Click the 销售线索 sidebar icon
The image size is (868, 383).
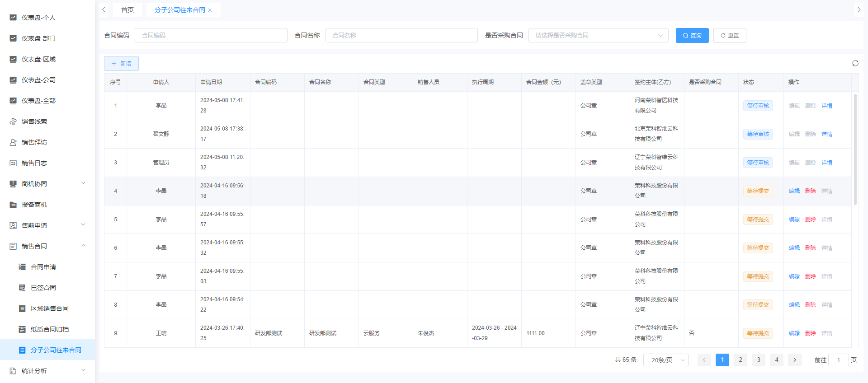(13, 121)
